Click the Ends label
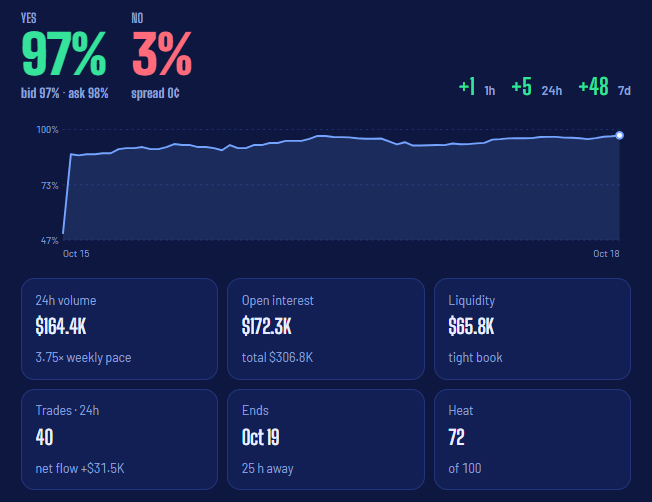Image resolution: width=652 pixels, height=502 pixels. [255, 411]
